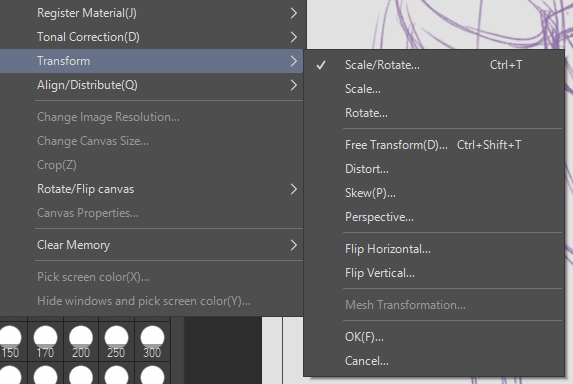Select the 200 brush size preset
Screen dimensions: 573x384
pyautogui.click(x=81, y=342)
